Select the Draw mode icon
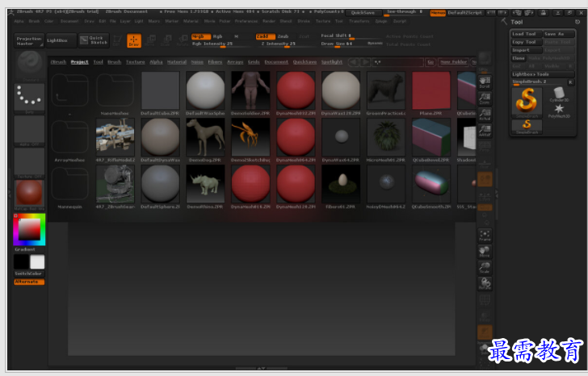Screen dimensions: 588x376 click(x=134, y=40)
